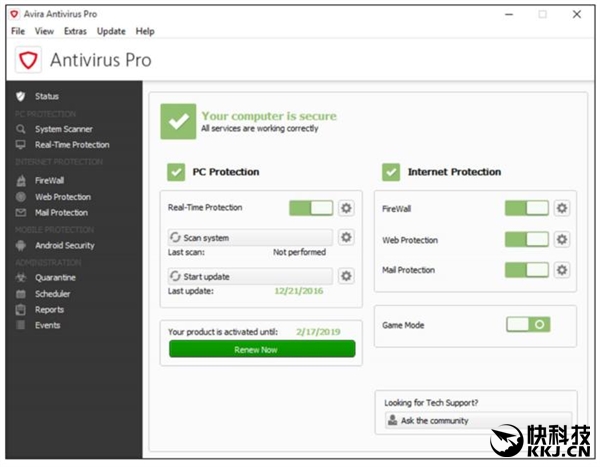Screen dimensions: 600x467
Task: Click 'Your computer is secure' heading
Action: (269, 116)
